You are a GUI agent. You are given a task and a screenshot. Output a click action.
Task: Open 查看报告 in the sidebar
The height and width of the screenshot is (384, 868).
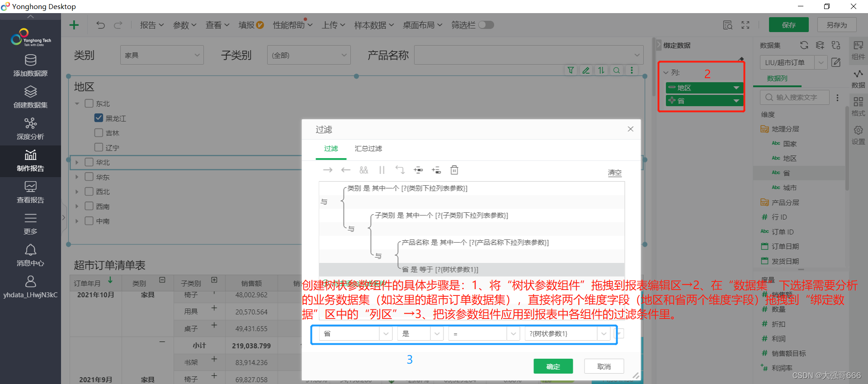click(x=30, y=192)
